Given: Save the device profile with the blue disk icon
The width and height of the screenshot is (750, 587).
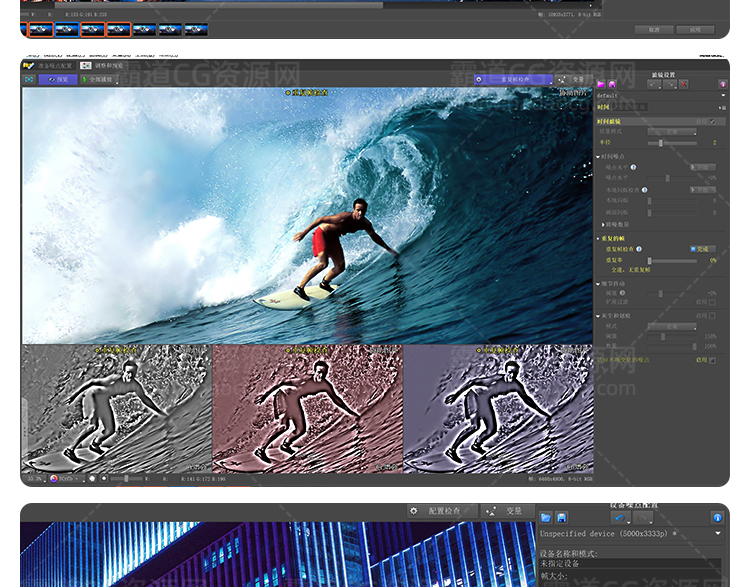Looking at the screenshot, I should (x=562, y=518).
